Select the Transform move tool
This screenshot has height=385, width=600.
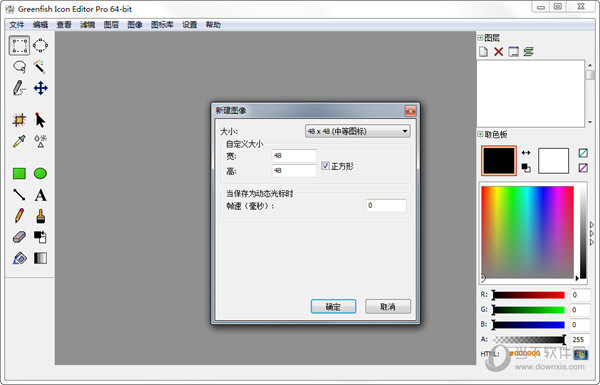tap(40, 88)
